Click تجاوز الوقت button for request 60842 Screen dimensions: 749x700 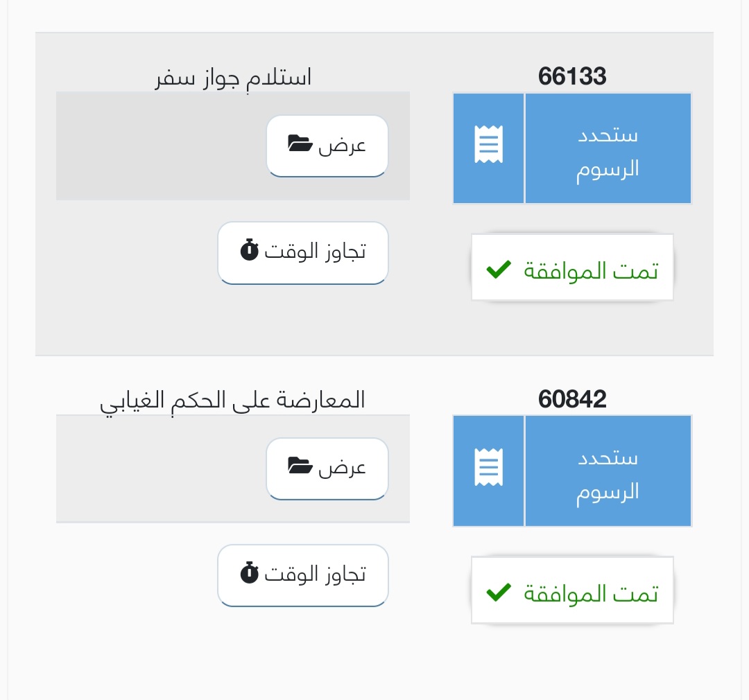coord(303,575)
